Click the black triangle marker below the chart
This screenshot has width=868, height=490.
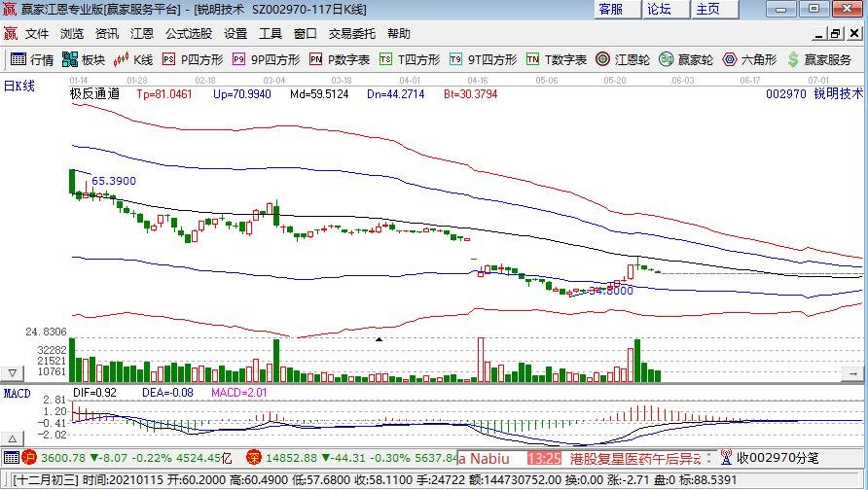[x=379, y=339]
